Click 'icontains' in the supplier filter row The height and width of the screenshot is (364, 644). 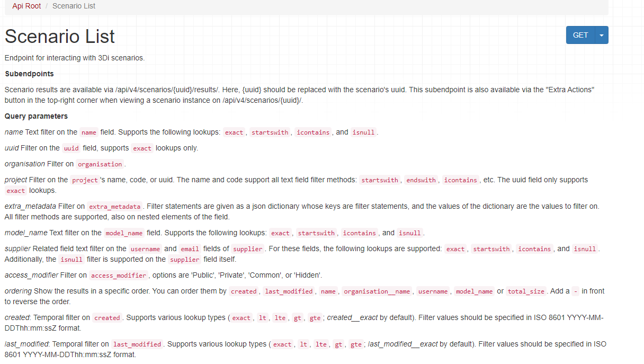[x=535, y=249]
